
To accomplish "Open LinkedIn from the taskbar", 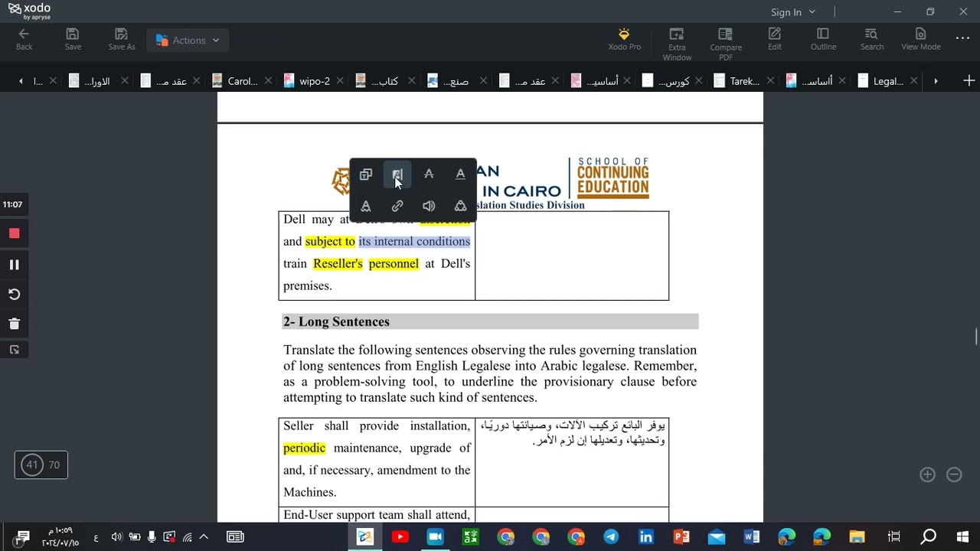I will (x=646, y=537).
